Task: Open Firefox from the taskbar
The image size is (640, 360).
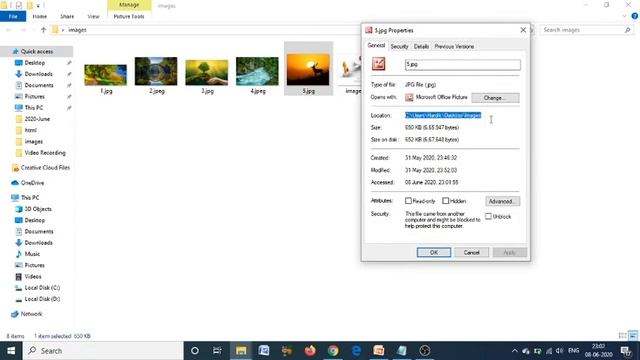Action: coord(310,351)
